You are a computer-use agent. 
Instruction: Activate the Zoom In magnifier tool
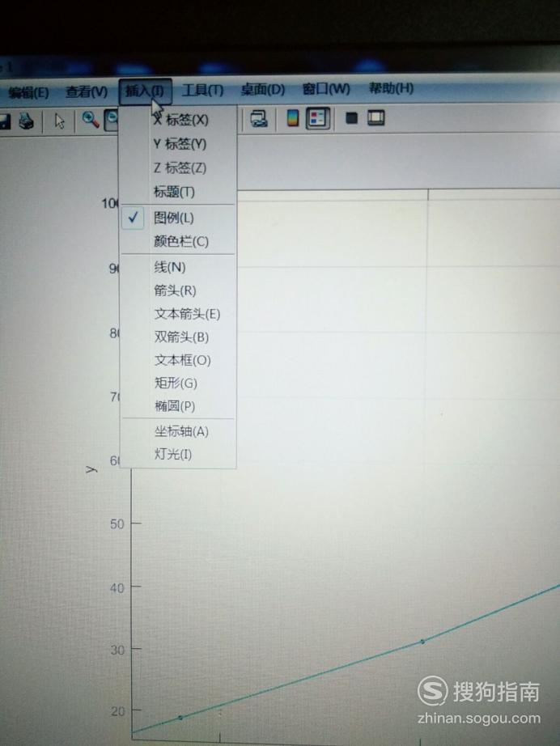(91, 120)
